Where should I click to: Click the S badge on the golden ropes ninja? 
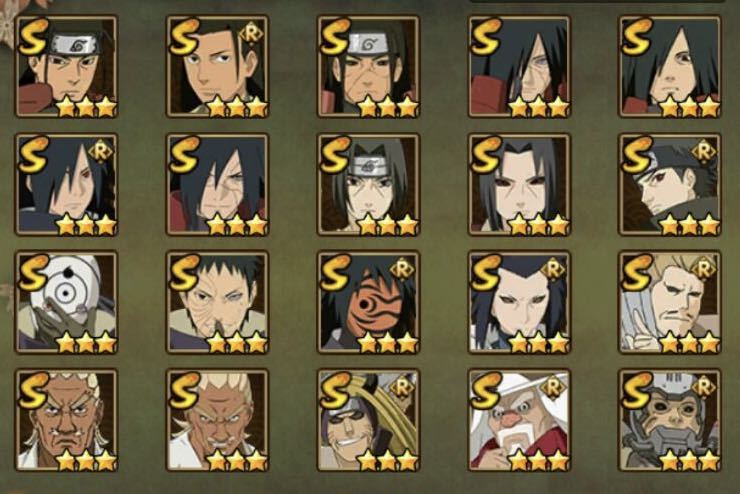[335, 391]
